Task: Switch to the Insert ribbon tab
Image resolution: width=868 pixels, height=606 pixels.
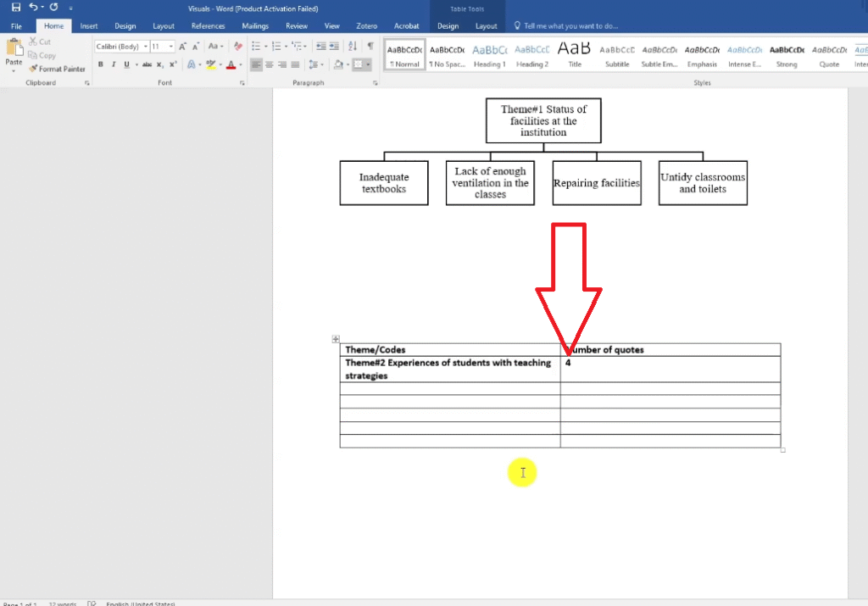Action: pos(89,26)
